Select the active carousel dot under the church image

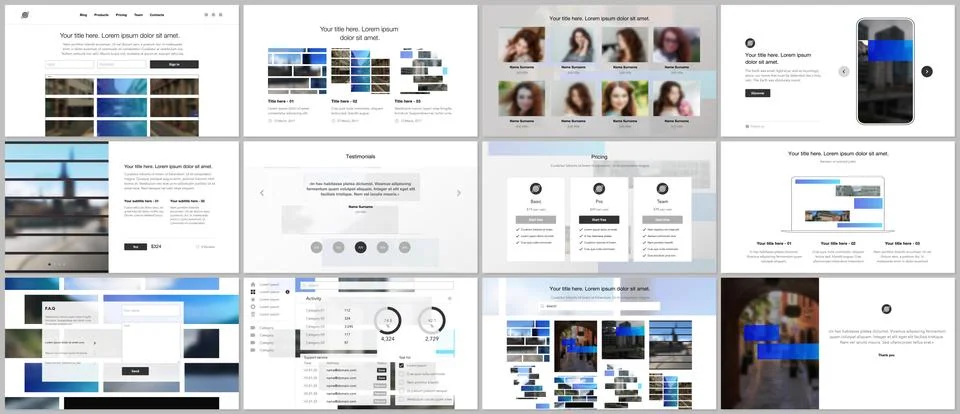click(50, 265)
